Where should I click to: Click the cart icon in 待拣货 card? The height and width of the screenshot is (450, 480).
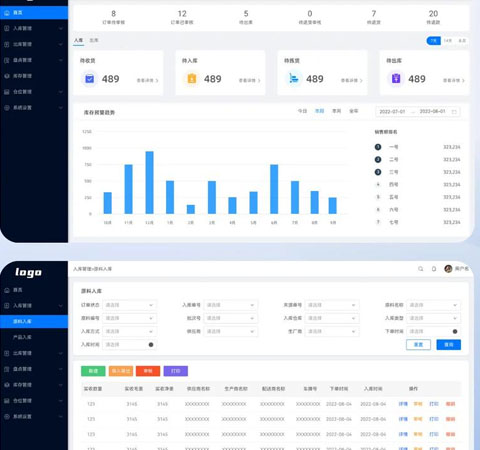coord(294,79)
